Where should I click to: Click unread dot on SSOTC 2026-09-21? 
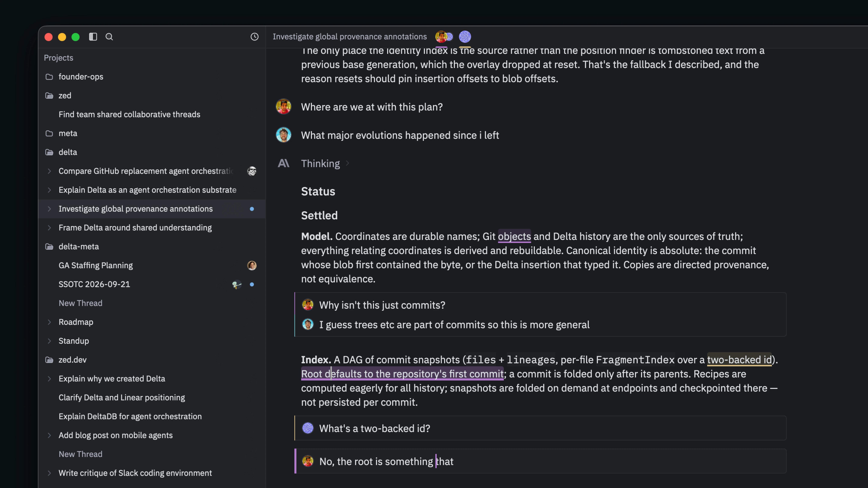[252, 285]
